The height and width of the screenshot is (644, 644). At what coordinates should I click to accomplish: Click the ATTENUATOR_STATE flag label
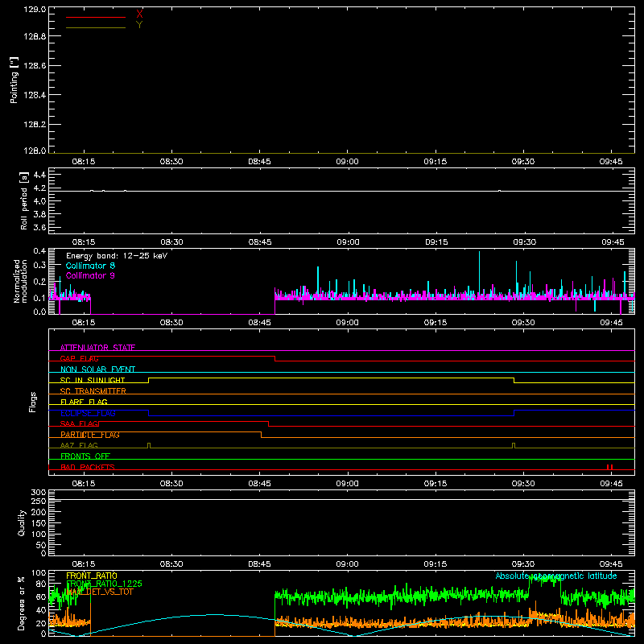click(x=97, y=348)
